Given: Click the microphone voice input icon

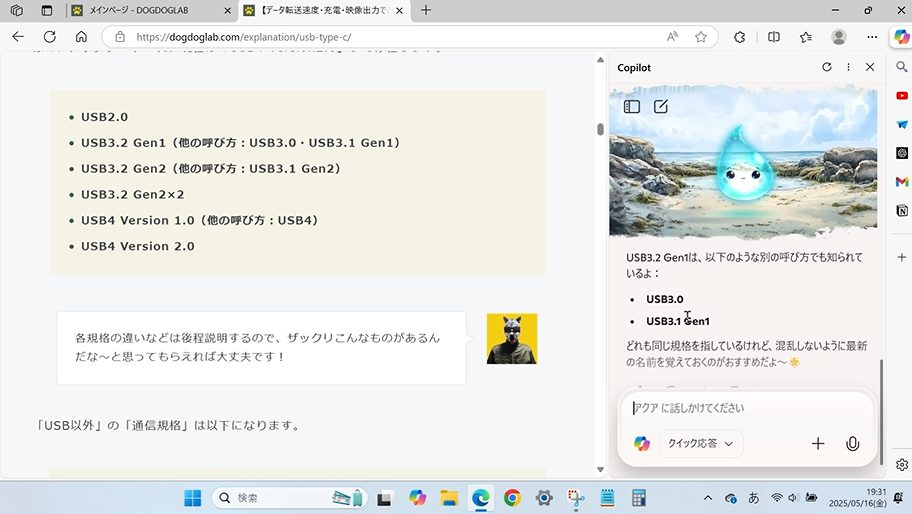Looking at the screenshot, I should pyautogui.click(x=852, y=444).
